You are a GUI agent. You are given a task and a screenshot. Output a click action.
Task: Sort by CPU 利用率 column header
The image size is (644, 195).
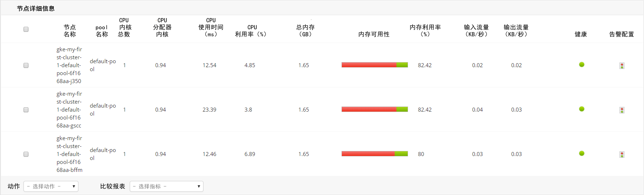pyautogui.click(x=251, y=31)
